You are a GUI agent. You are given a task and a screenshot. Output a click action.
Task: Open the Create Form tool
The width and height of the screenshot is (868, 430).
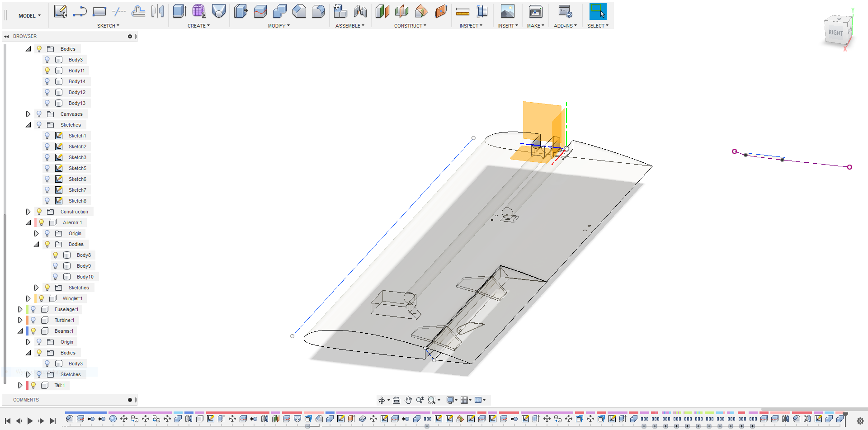pos(199,11)
